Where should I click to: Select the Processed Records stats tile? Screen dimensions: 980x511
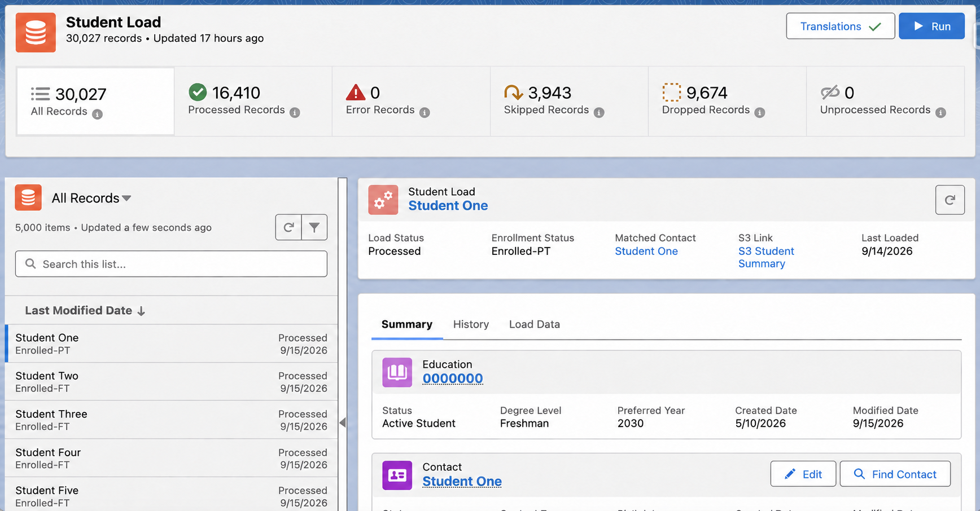click(253, 102)
